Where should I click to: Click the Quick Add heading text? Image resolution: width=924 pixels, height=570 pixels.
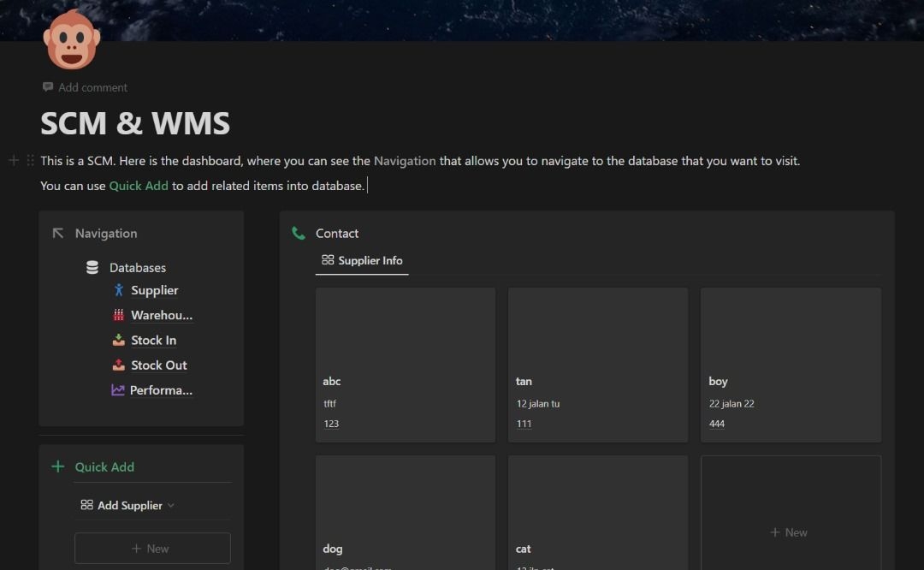pyautogui.click(x=104, y=466)
